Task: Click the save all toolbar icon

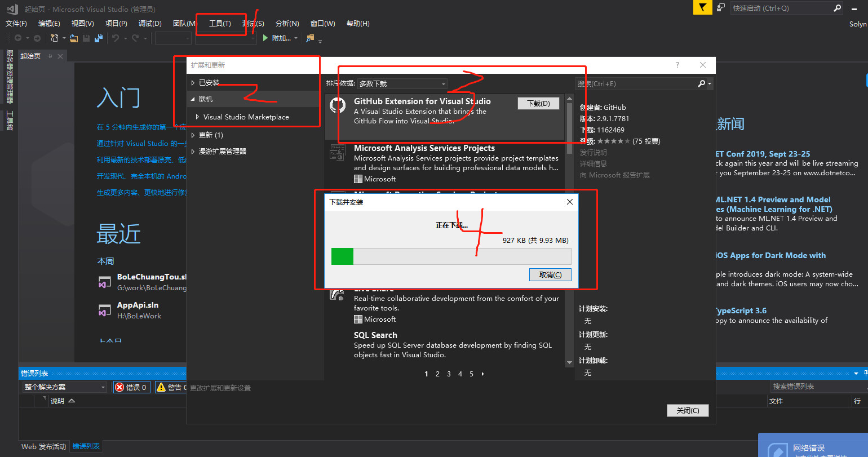Action: point(99,38)
